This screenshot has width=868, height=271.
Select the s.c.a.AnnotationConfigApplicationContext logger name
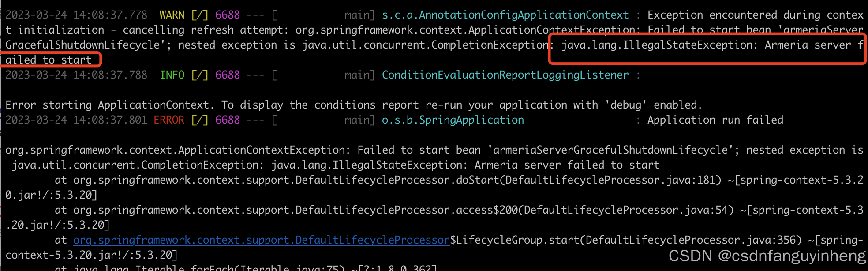[x=505, y=15]
